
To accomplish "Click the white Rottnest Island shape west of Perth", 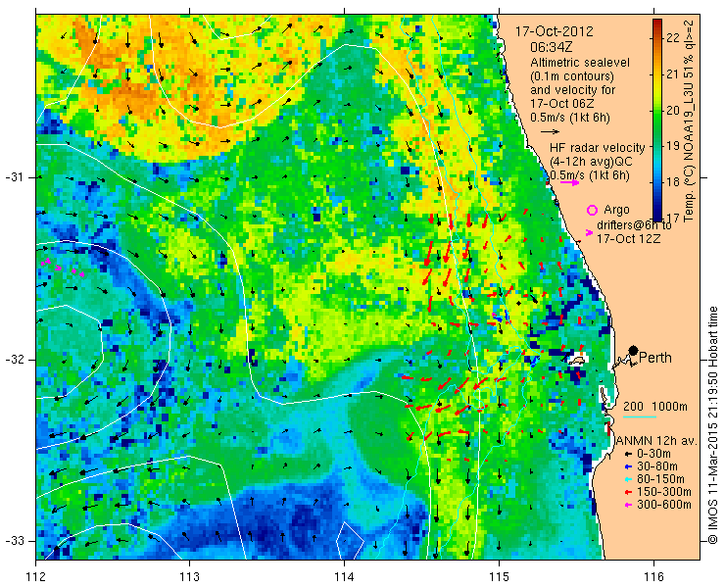I will pos(577,360).
